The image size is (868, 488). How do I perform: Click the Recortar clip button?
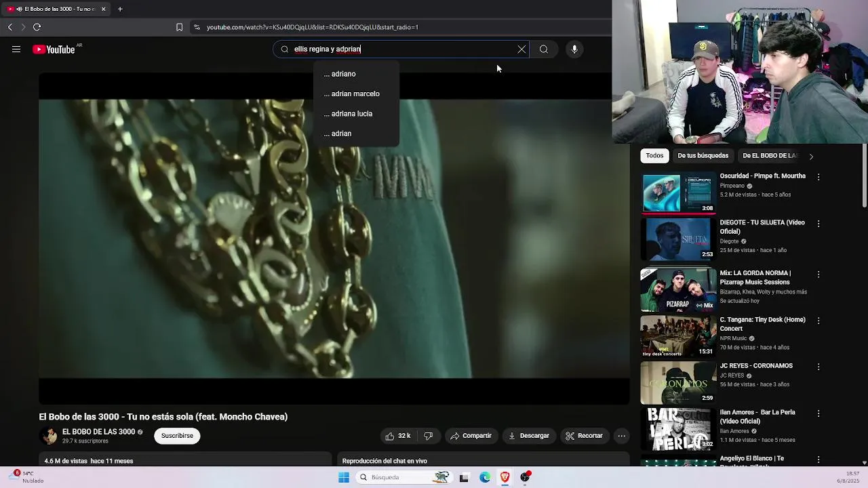tap(585, 436)
